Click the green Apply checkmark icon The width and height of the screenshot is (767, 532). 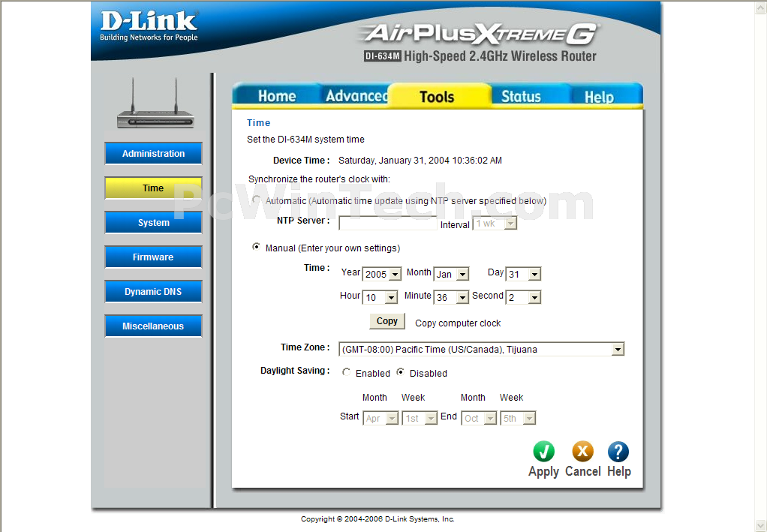click(x=543, y=451)
